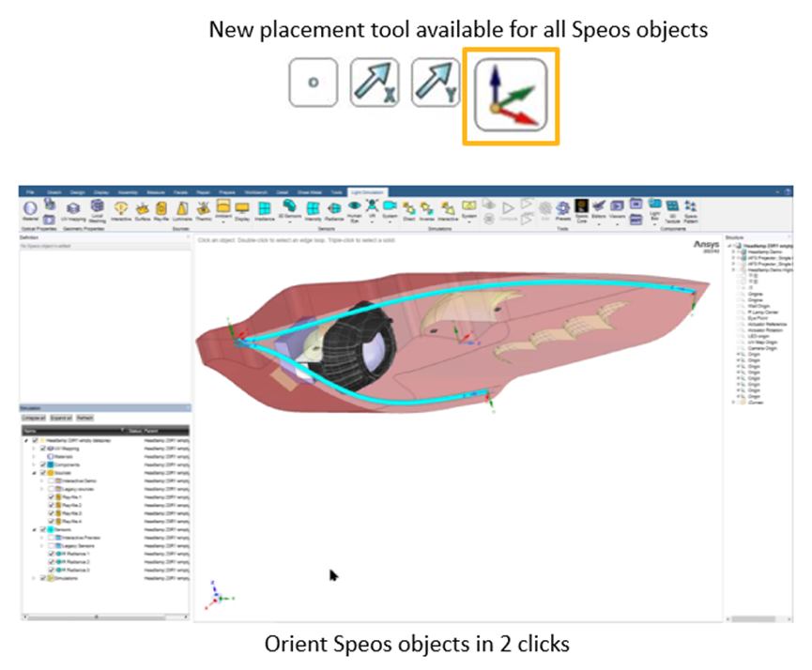Switch to the Sheet Metal ribbon tab

pyautogui.click(x=309, y=192)
